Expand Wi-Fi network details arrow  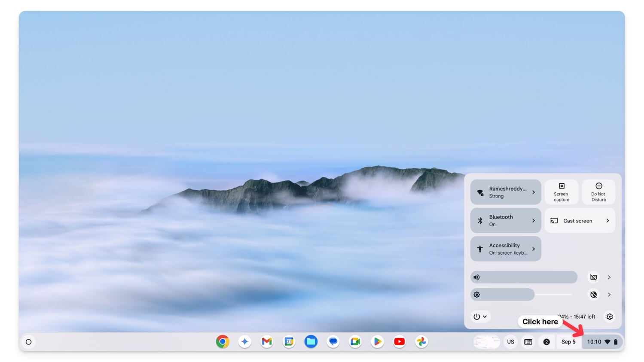(534, 192)
